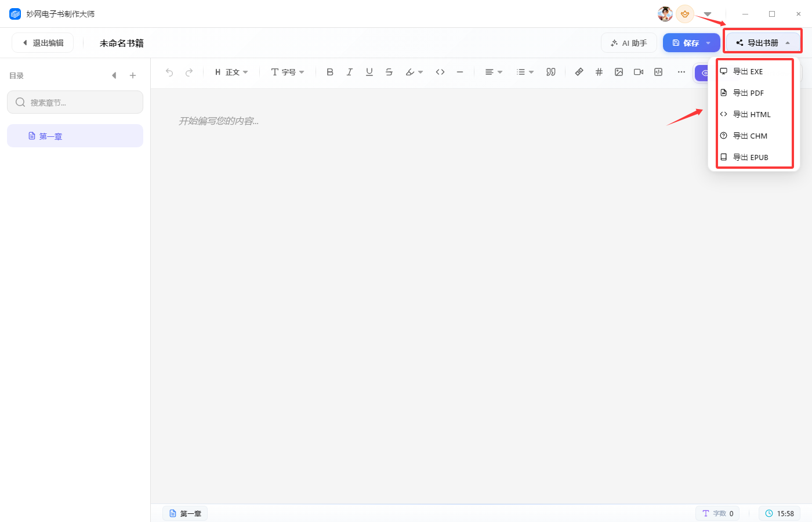The height and width of the screenshot is (522, 812).
Task: Insert a blockquote with the quote icon
Action: click(x=551, y=72)
